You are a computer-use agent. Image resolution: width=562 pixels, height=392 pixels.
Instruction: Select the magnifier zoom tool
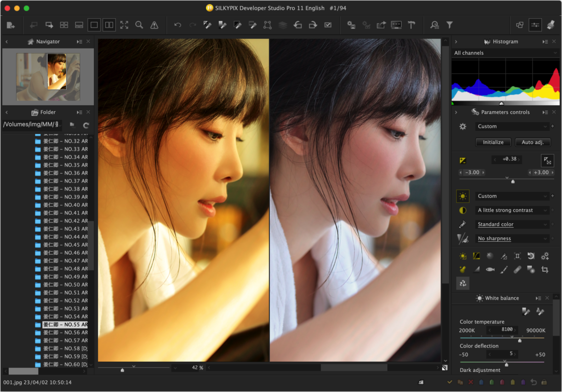(139, 25)
